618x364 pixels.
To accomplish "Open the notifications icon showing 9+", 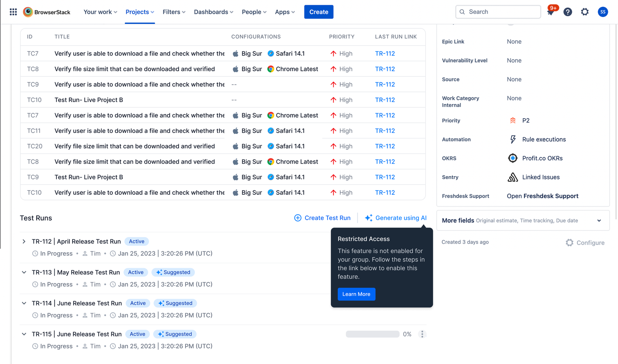I will (551, 12).
